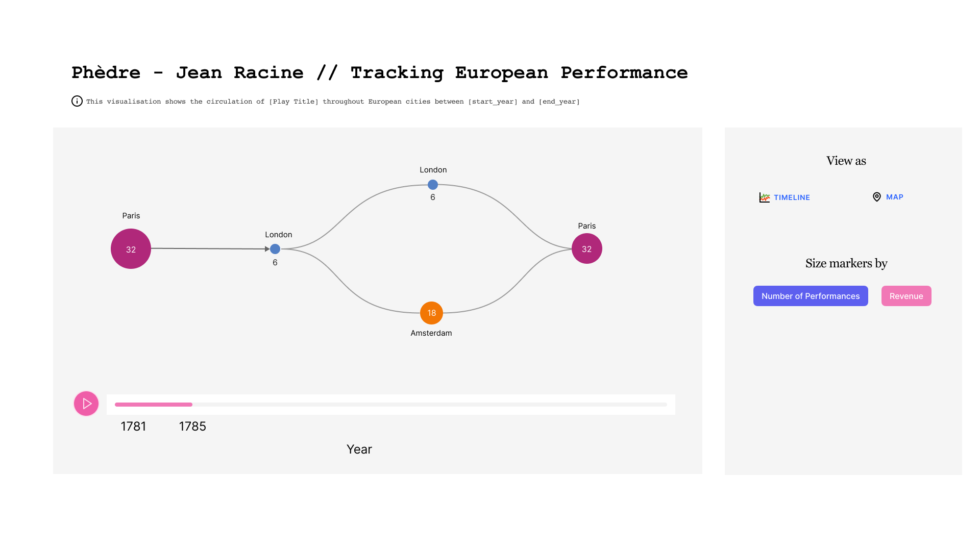Size markers by Revenue

(906, 296)
